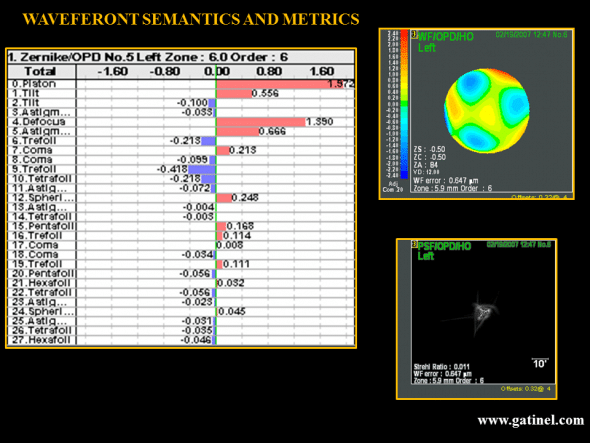The width and height of the screenshot is (590, 443).
Task: Click the Tilt value 0.556
Action: click(x=265, y=93)
